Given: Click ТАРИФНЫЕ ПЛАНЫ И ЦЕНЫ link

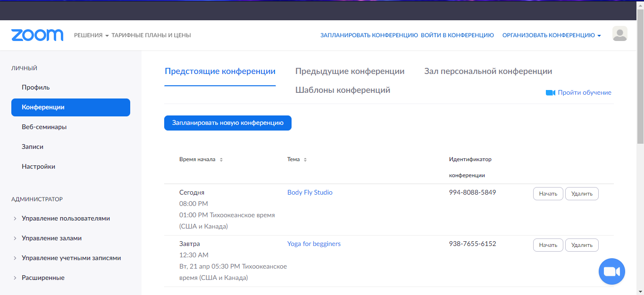Looking at the screenshot, I should click(151, 35).
